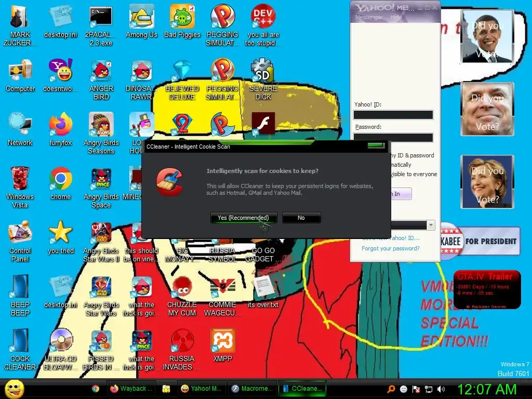
Task: Open the Messenger menu in Yahoo window
Action: [x=368, y=17]
